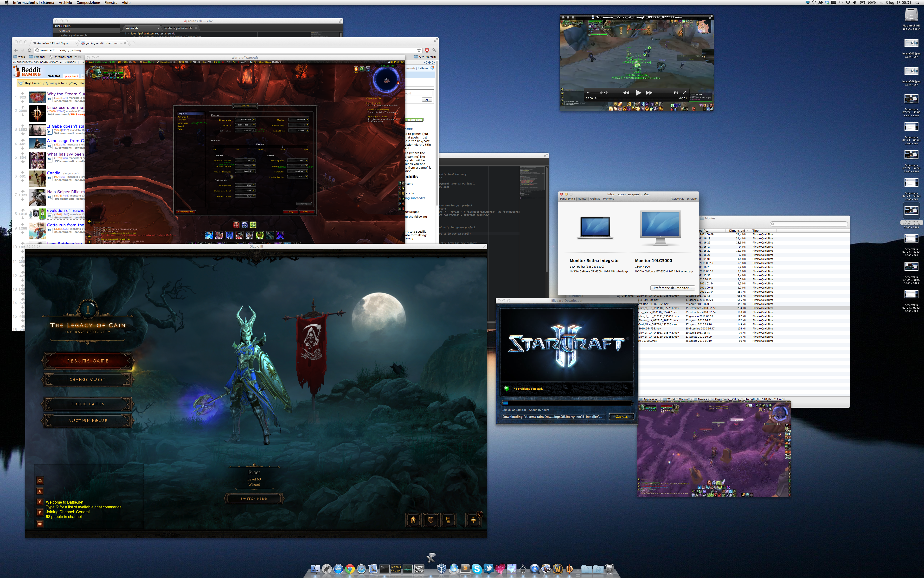The image size is (924, 578).
Task: Bookmark page with Chrome star icon
Action: 419,50
